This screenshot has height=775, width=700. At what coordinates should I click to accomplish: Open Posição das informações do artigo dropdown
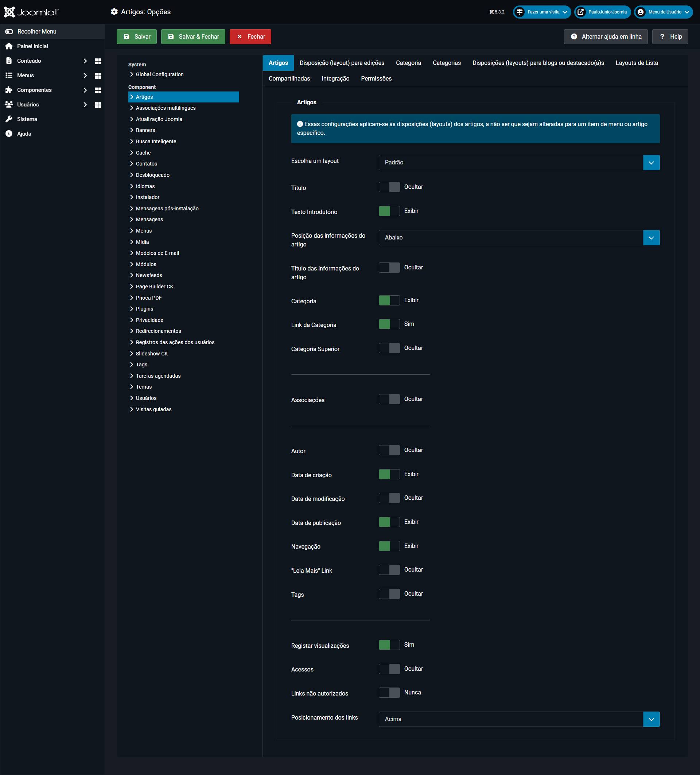(518, 238)
